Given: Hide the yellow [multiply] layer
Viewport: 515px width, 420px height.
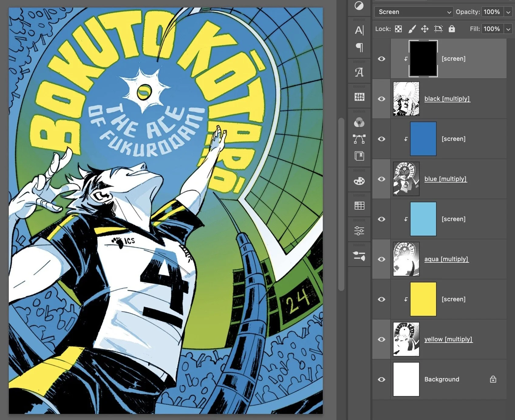Looking at the screenshot, I should [382, 339].
